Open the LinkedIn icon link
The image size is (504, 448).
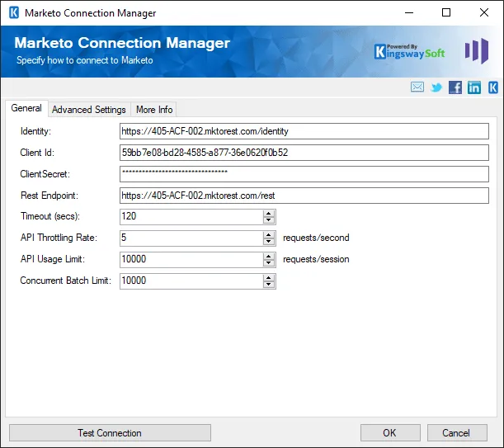point(474,87)
